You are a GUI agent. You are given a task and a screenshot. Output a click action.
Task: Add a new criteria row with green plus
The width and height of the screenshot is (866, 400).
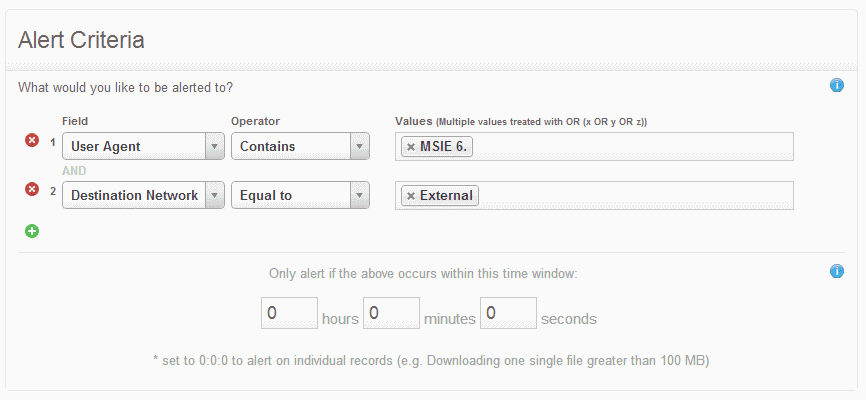tap(32, 231)
